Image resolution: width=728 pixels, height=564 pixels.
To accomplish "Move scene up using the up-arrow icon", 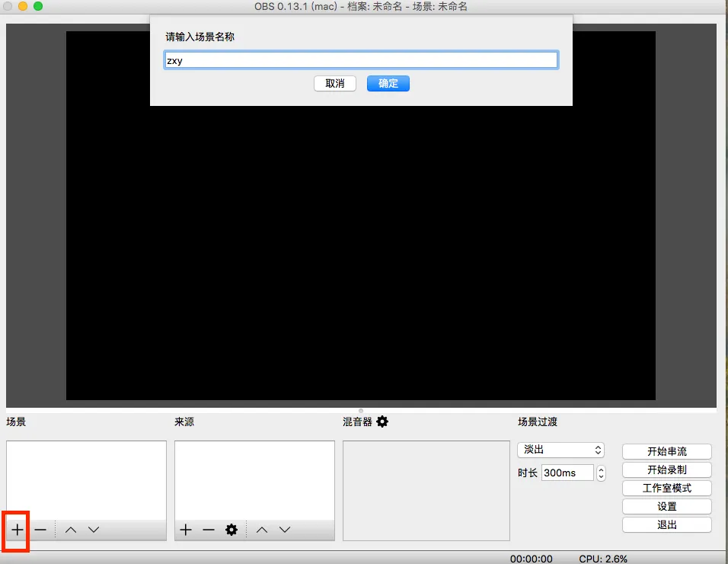I will [x=70, y=530].
